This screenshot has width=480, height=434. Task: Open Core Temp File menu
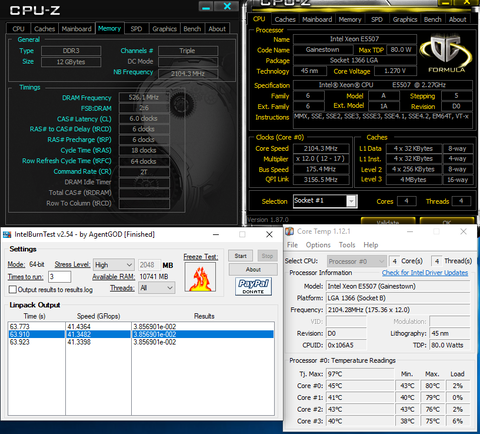pyautogui.click(x=292, y=245)
